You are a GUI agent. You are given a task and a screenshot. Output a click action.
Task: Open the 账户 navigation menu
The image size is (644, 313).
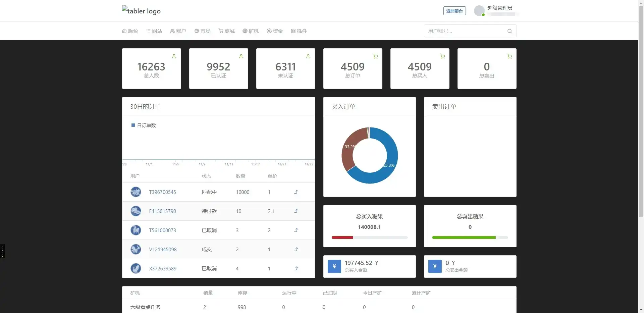pyautogui.click(x=178, y=31)
